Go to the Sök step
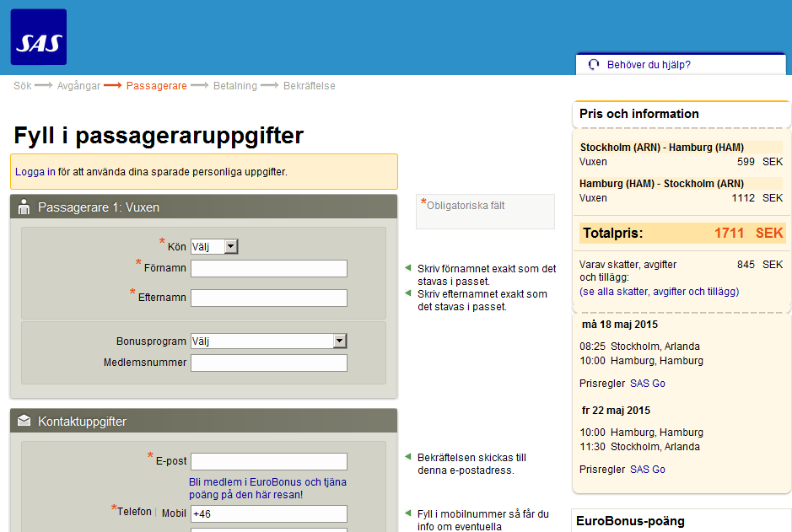 click(x=22, y=86)
